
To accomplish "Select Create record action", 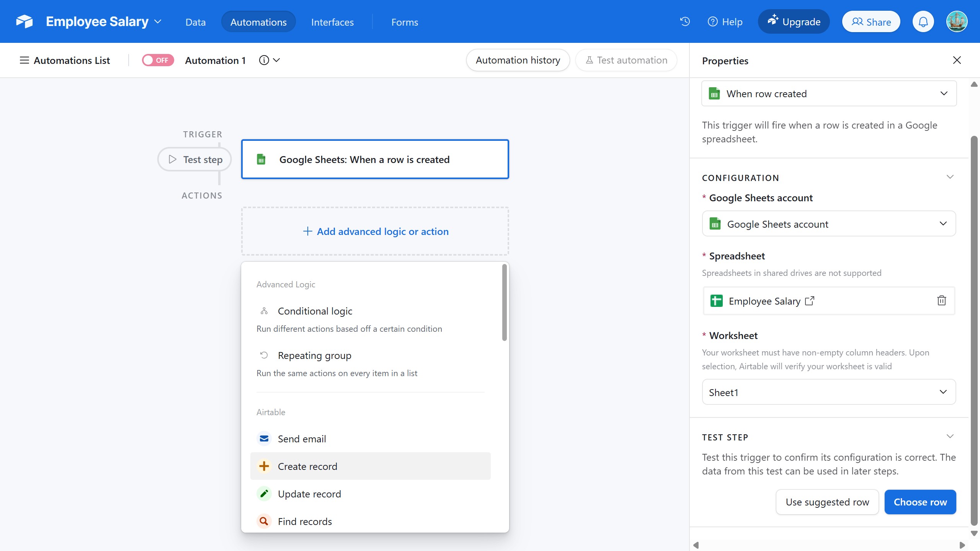I will (x=370, y=466).
